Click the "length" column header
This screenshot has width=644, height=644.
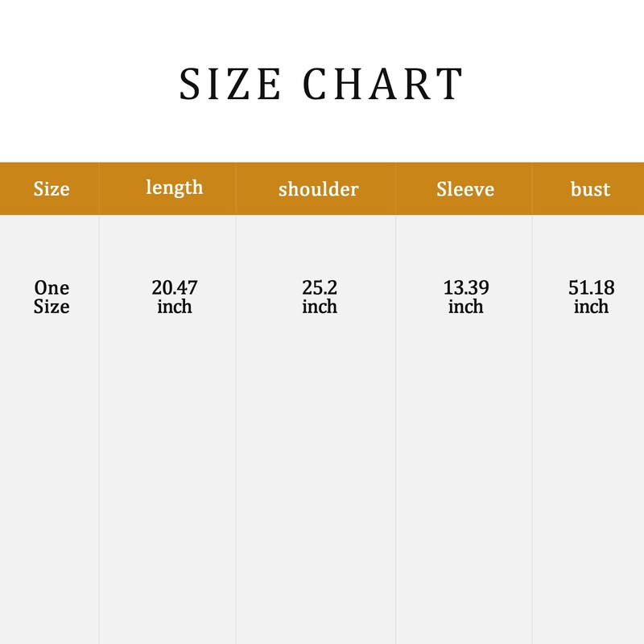(175, 188)
